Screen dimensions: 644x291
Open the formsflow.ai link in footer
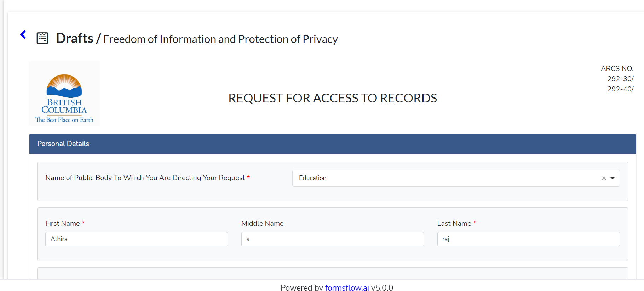pos(347,287)
